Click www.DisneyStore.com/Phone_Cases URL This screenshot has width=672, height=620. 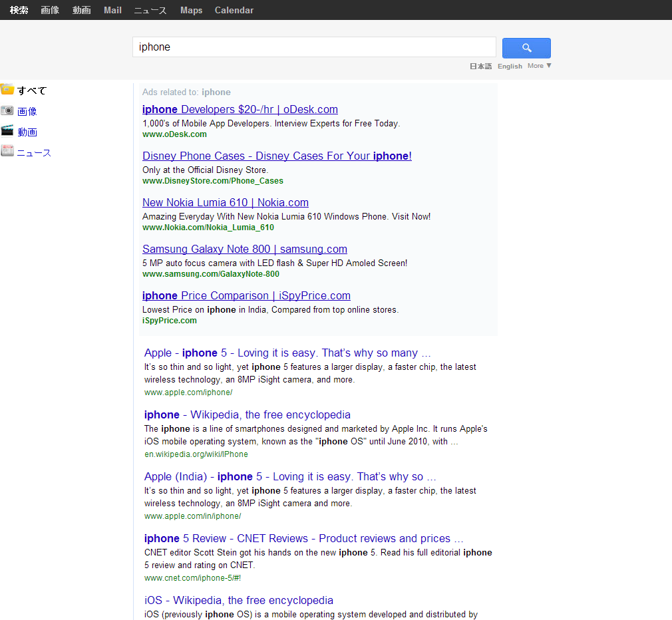pyautogui.click(x=212, y=181)
